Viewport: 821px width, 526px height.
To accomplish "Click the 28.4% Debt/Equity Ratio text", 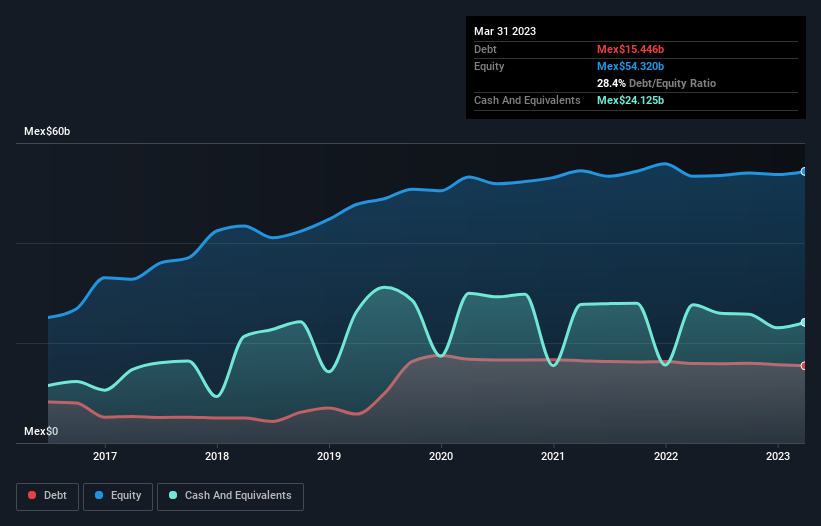I will (656, 83).
